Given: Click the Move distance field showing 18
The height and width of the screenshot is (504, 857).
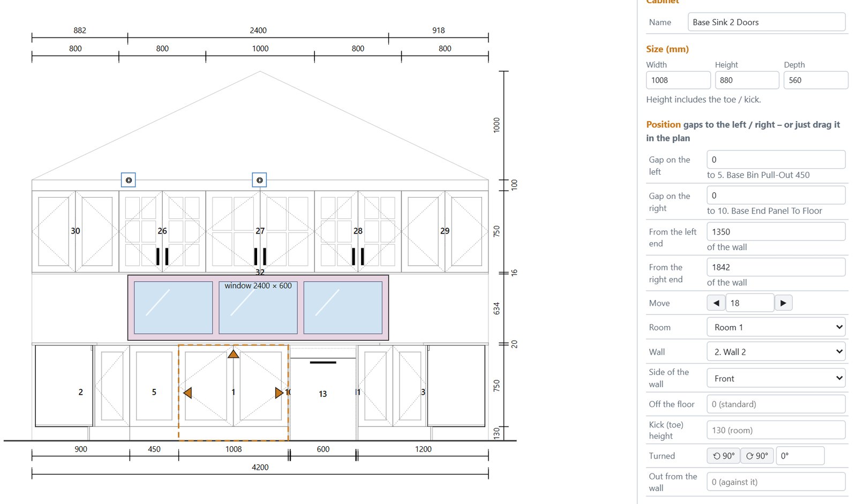Looking at the screenshot, I should [x=750, y=303].
